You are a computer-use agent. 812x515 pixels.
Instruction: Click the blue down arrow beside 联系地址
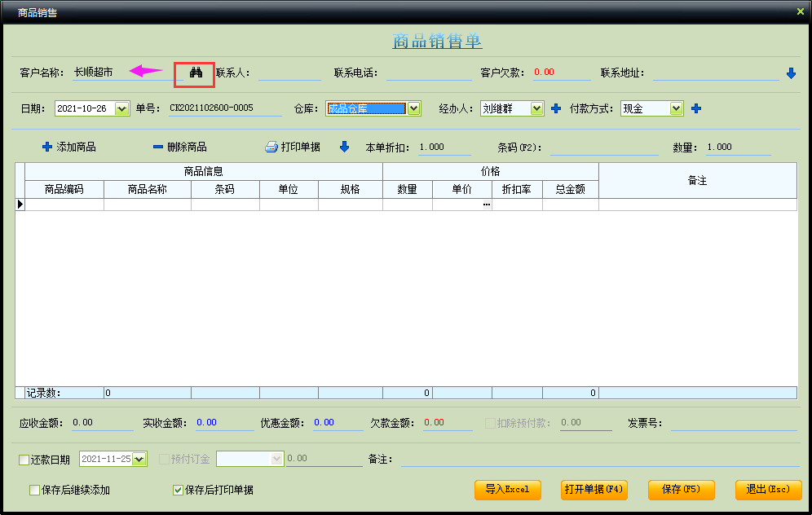pos(791,73)
